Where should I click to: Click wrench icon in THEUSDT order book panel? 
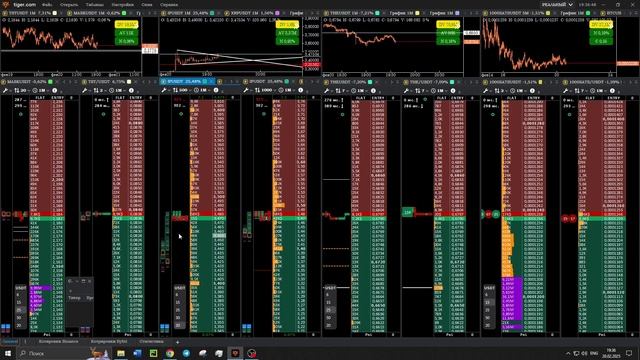(327, 91)
